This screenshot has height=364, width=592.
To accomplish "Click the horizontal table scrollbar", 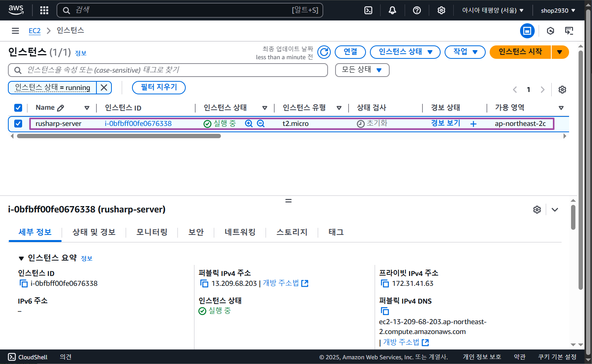I will pyautogui.click(x=119, y=136).
